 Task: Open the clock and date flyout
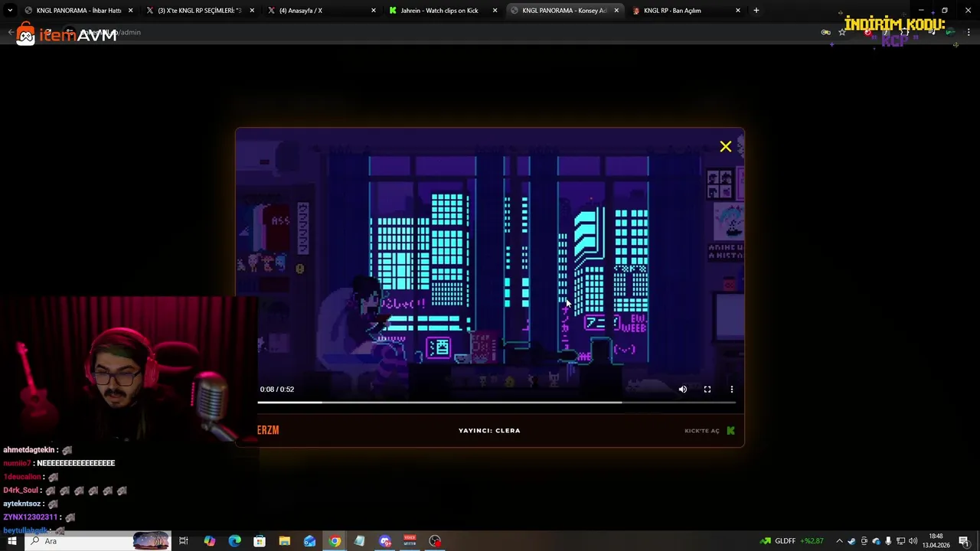pos(936,541)
